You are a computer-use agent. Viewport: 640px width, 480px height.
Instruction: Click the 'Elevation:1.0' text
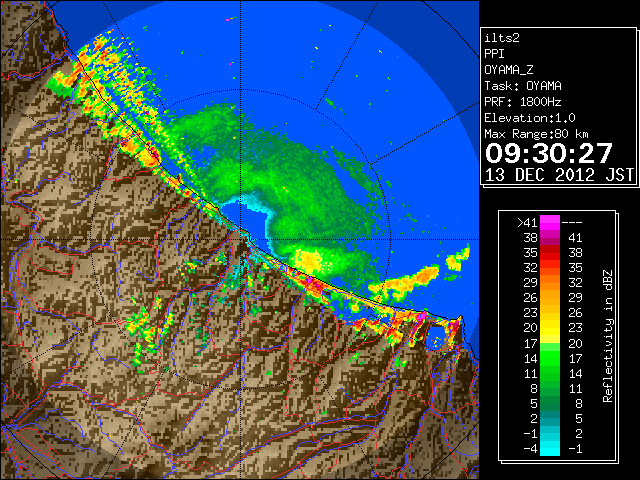530,118
